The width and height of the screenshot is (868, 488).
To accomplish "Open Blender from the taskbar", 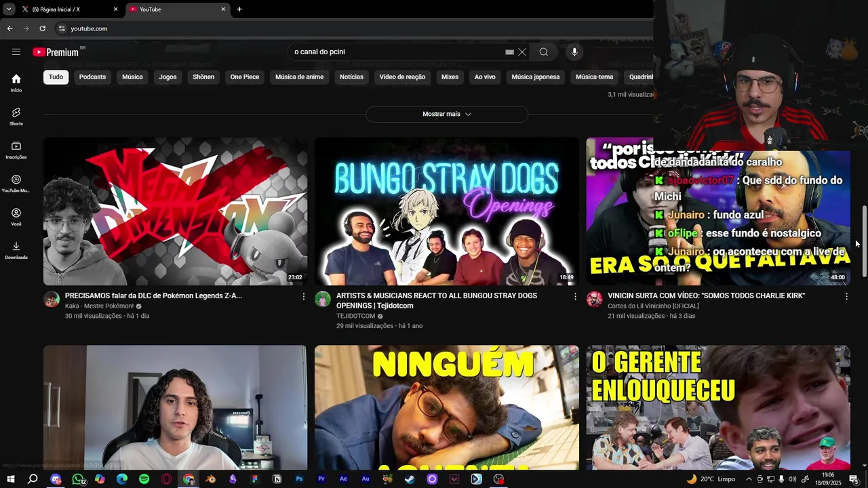I will tap(210, 479).
